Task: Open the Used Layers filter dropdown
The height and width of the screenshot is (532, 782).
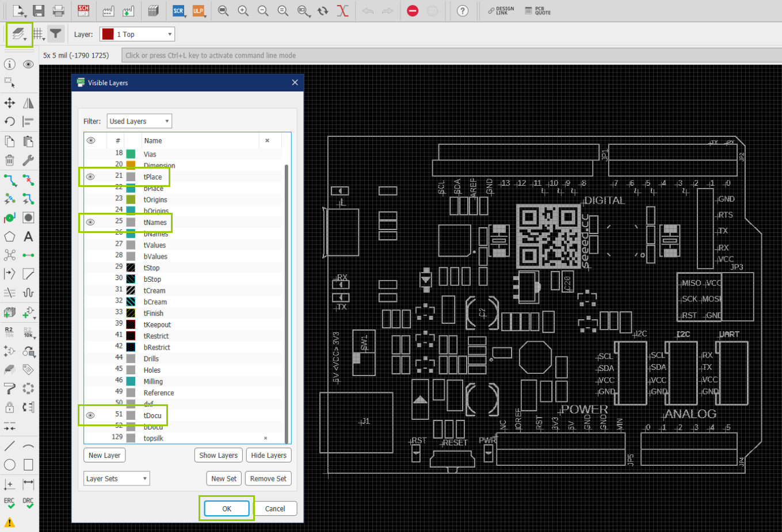Action: click(139, 121)
